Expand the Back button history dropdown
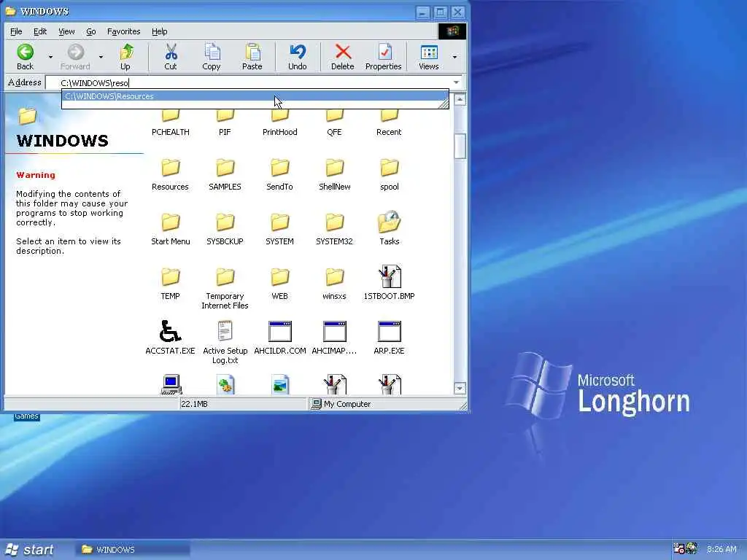 (x=50, y=57)
